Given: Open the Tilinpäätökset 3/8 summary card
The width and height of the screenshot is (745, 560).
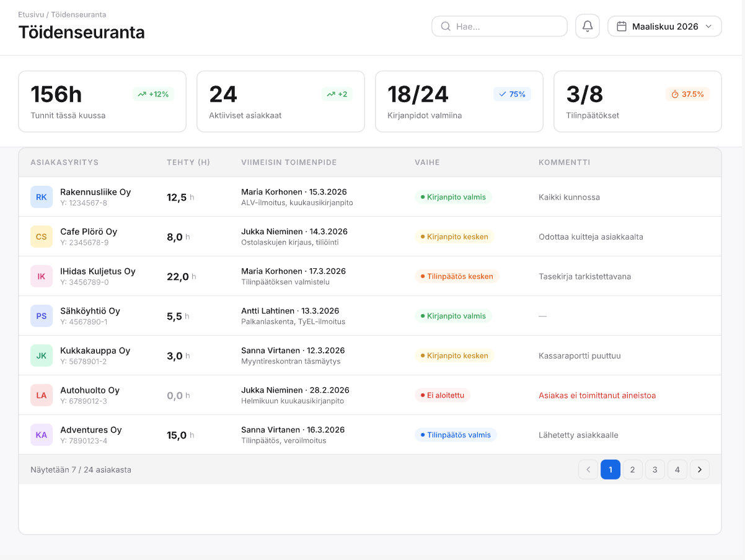Looking at the screenshot, I should (637, 102).
